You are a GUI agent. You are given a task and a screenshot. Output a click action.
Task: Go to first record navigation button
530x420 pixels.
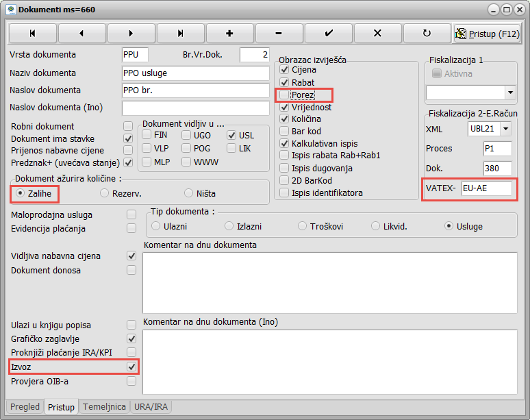32,33
